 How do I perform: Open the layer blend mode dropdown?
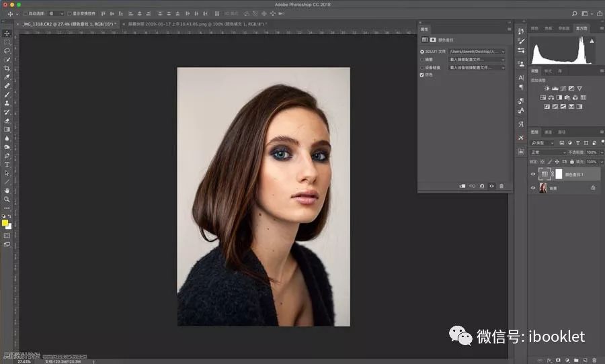(x=548, y=152)
